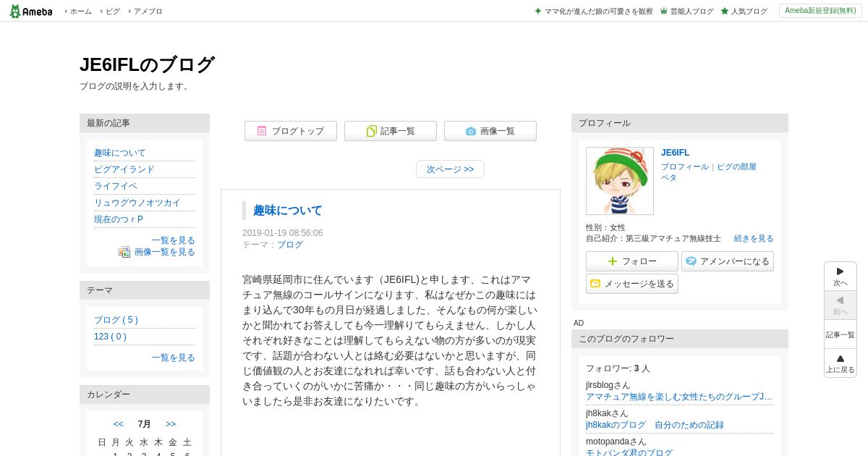
Task: Open モトパンダ君のブログ link
Action: click(629, 452)
